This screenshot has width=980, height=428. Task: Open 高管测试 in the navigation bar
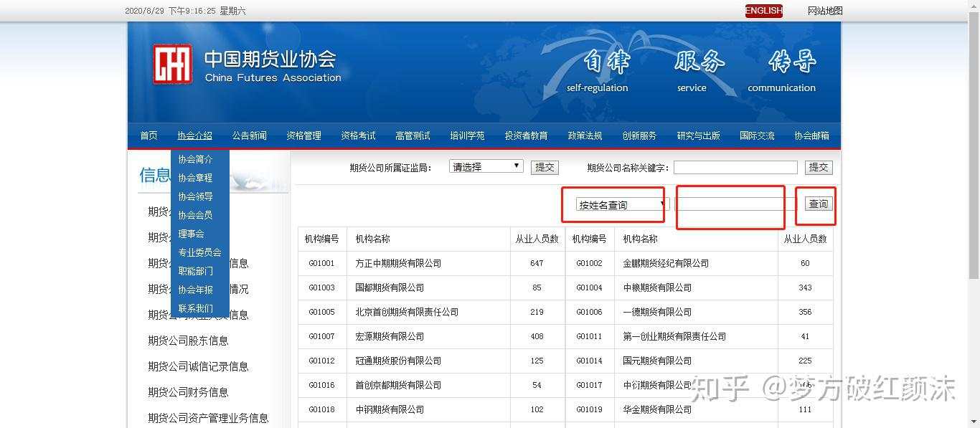point(413,135)
